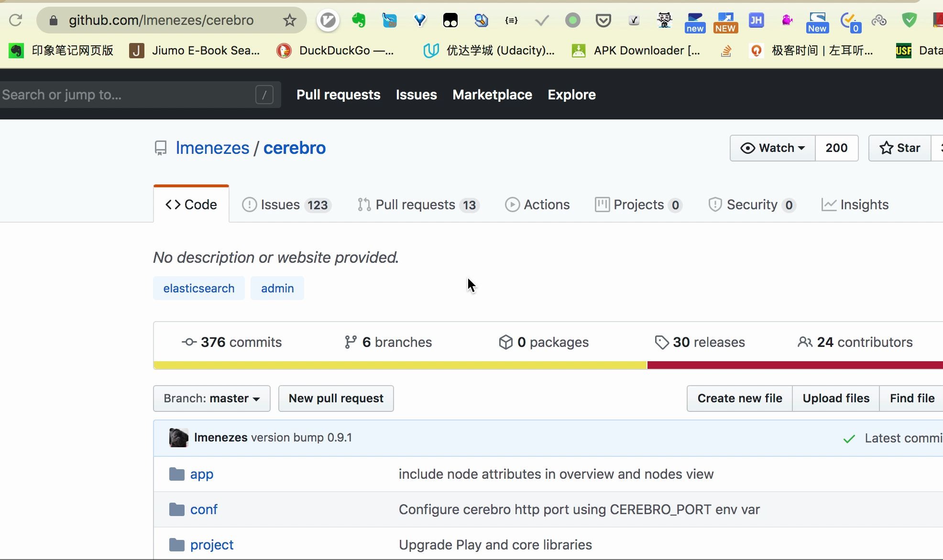Select the Code tab
The width and height of the screenshot is (943, 560).
[191, 205]
